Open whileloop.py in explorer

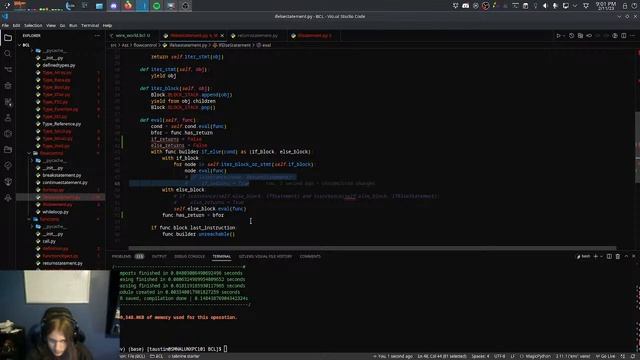coord(56,212)
